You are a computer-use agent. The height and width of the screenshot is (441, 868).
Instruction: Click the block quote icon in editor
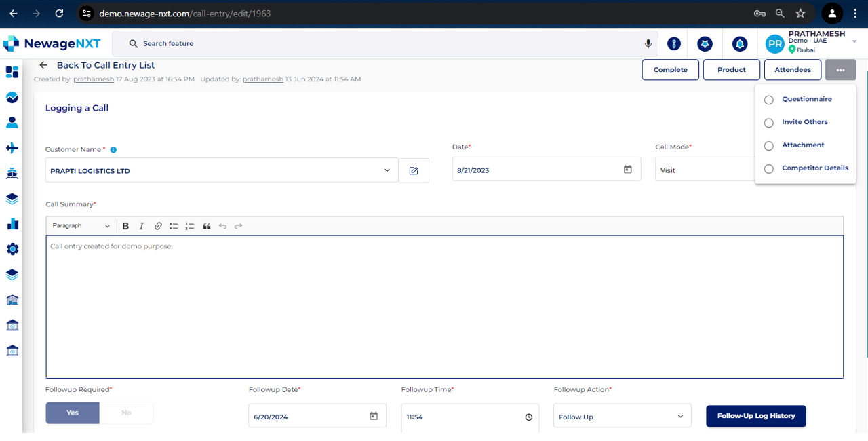[207, 226]
